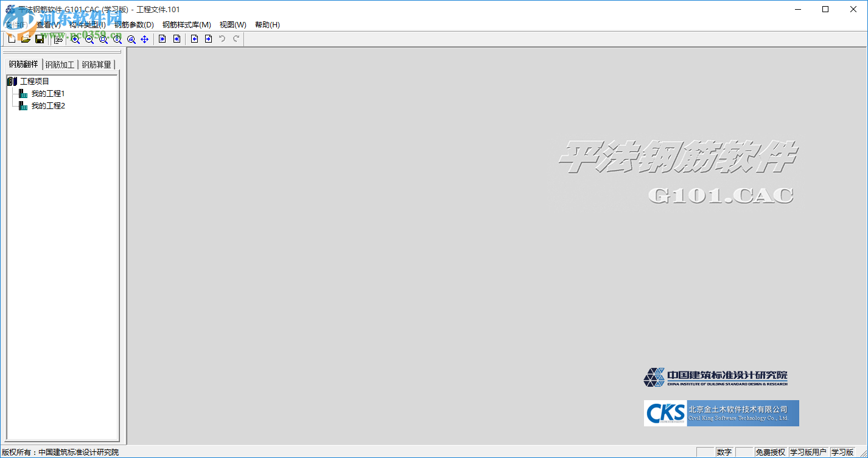868x458 pixels.
Task: Open the 钢筋样式库(M) menu
Action: [x=186, y=25]
